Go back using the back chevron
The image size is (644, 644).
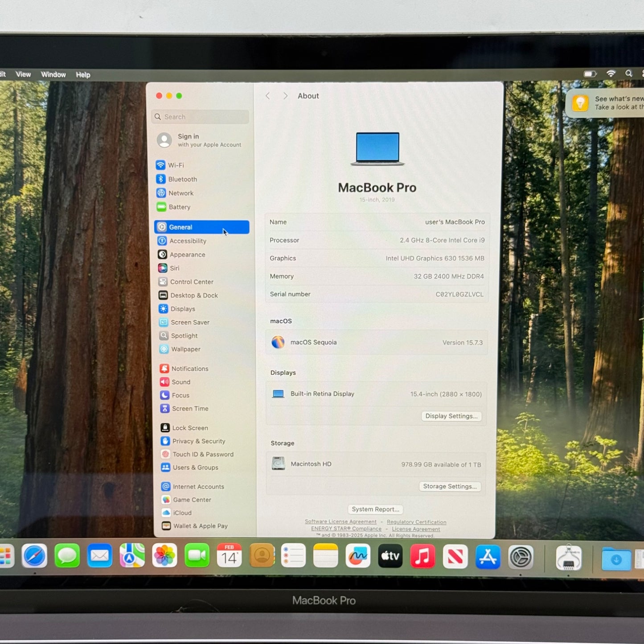coord(268,96)
